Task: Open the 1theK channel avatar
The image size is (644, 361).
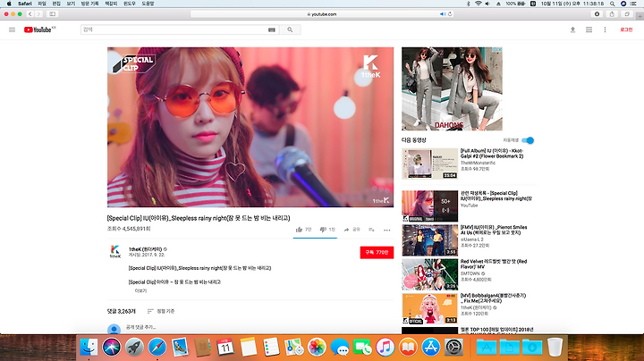Action: [115, 251]
